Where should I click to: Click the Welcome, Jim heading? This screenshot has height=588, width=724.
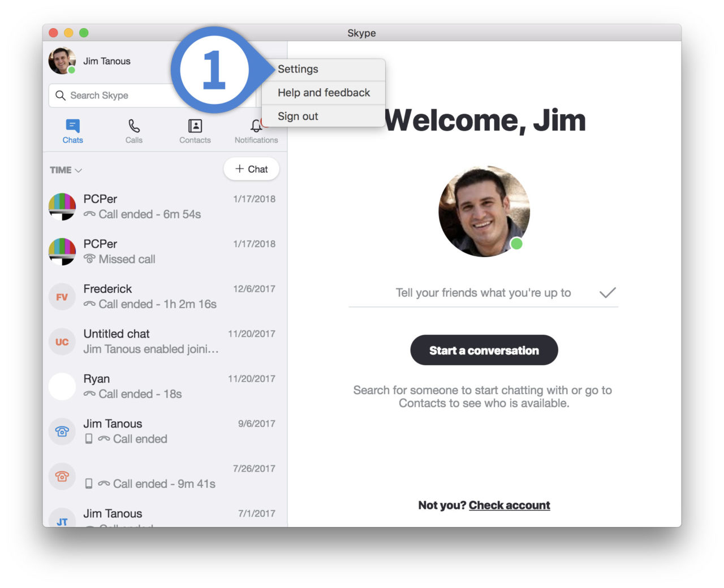[485, 120]
